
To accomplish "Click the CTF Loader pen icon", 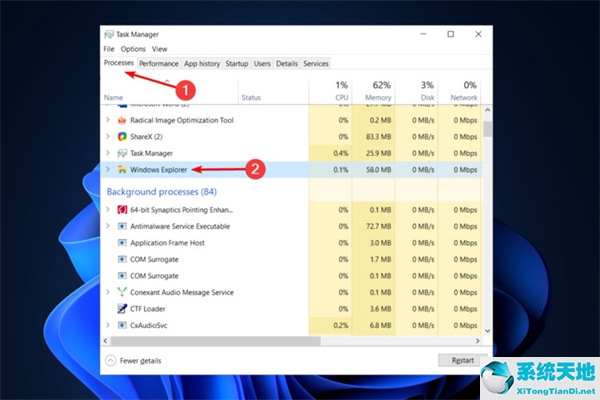I will pyautogui.click(x=122, y=309).
